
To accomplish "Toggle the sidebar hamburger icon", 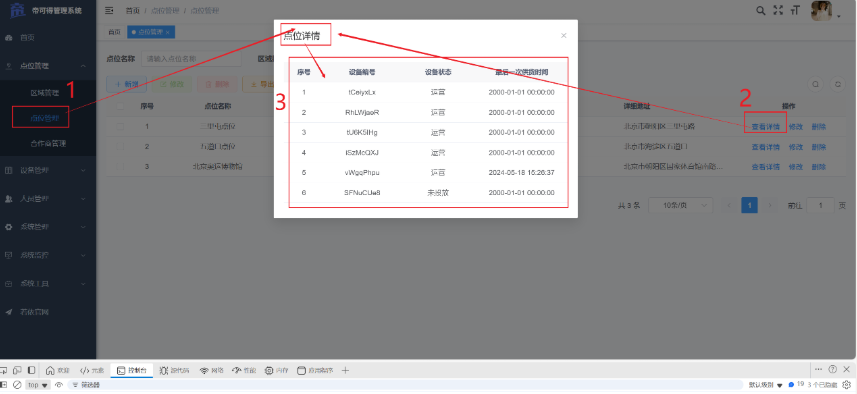I will pos(109,10).
